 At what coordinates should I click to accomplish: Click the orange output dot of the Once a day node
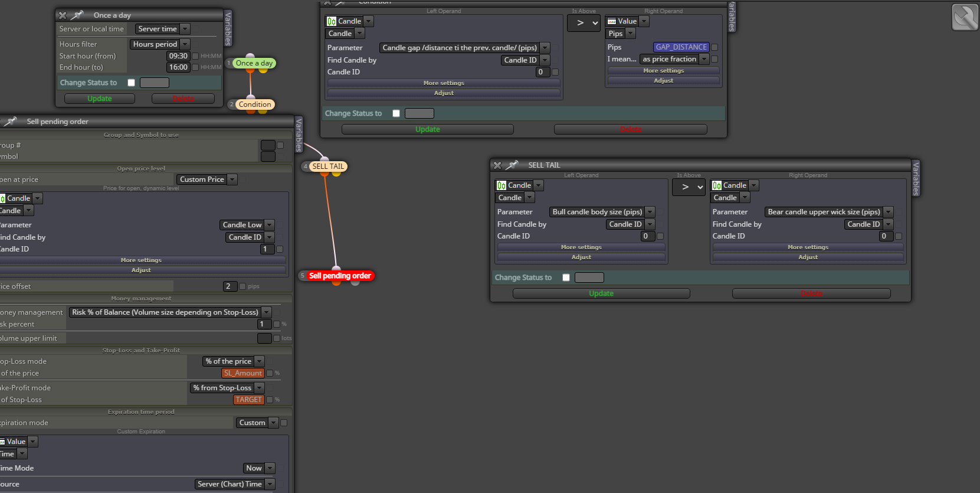coord(250,70)
